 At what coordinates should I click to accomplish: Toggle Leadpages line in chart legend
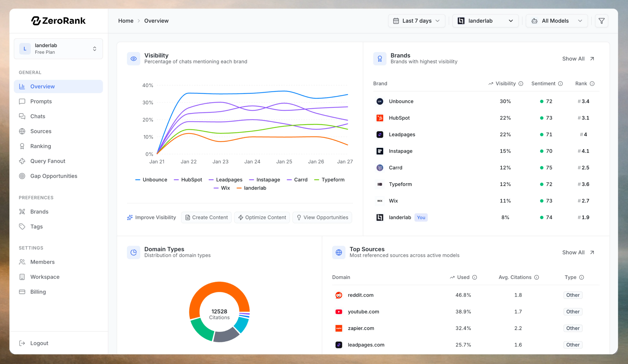click(x=225, y=180)
